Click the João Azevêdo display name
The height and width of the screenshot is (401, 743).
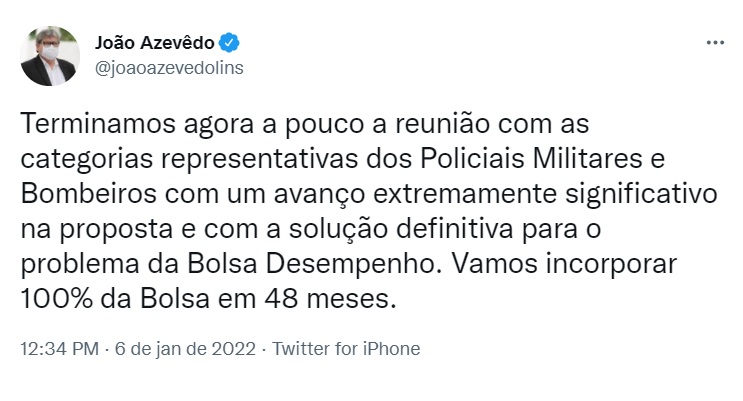coord(154,43)
